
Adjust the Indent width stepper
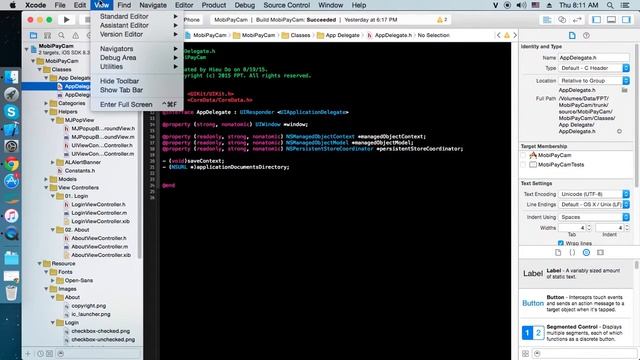627,228
